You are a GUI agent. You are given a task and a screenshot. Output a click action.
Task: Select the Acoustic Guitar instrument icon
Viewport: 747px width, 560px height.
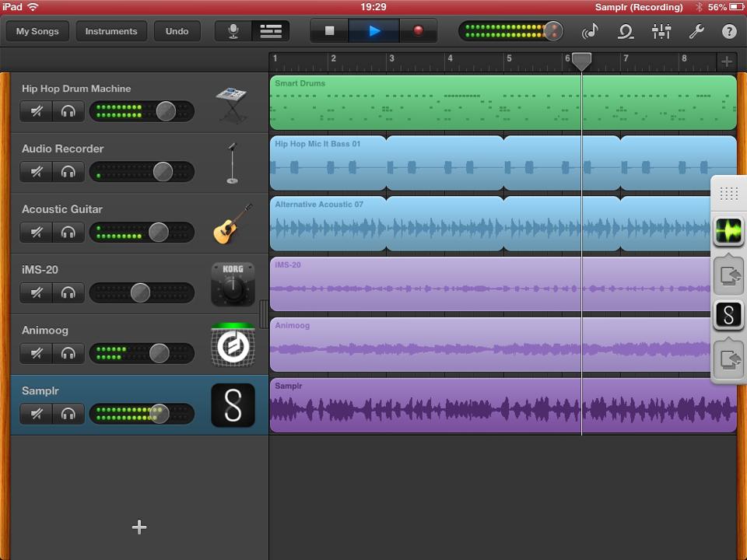pos(233,224)
